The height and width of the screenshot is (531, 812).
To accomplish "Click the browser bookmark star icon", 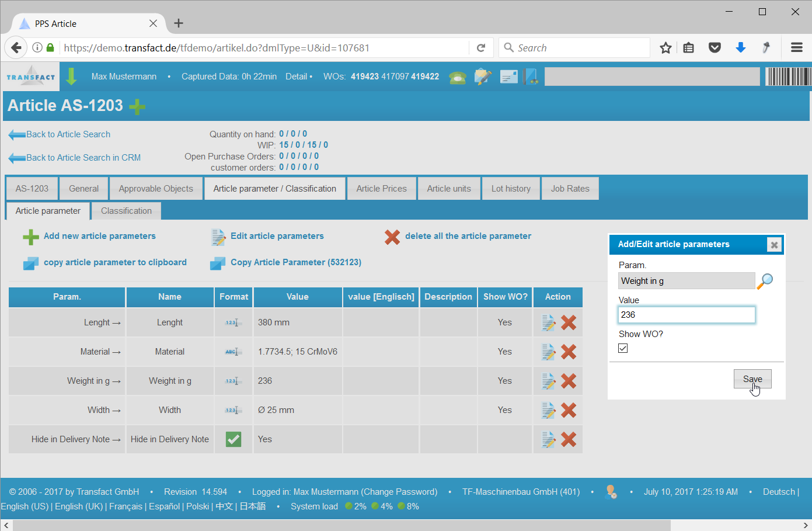I will point(665,48).
